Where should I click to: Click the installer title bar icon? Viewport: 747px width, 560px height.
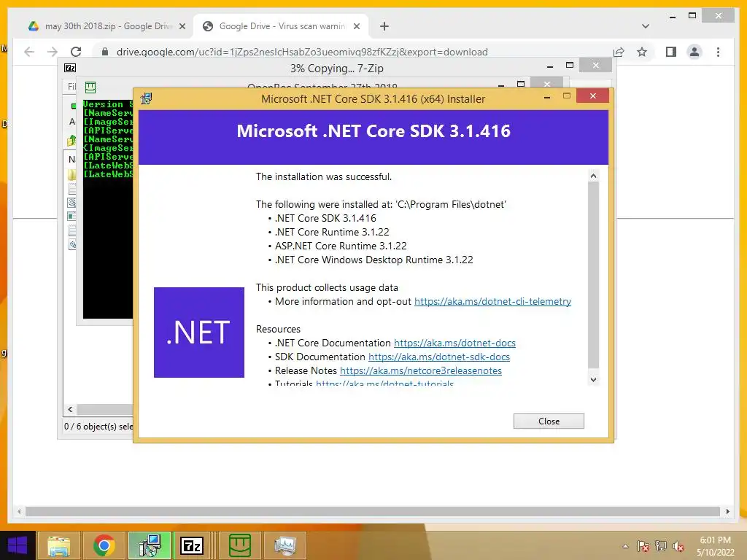tap(146, 98)
